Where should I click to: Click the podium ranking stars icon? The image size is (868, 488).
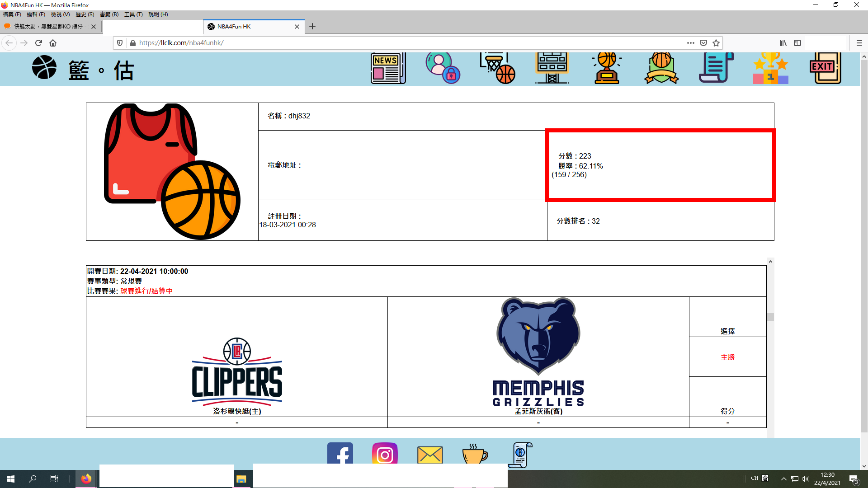(771, 69)
